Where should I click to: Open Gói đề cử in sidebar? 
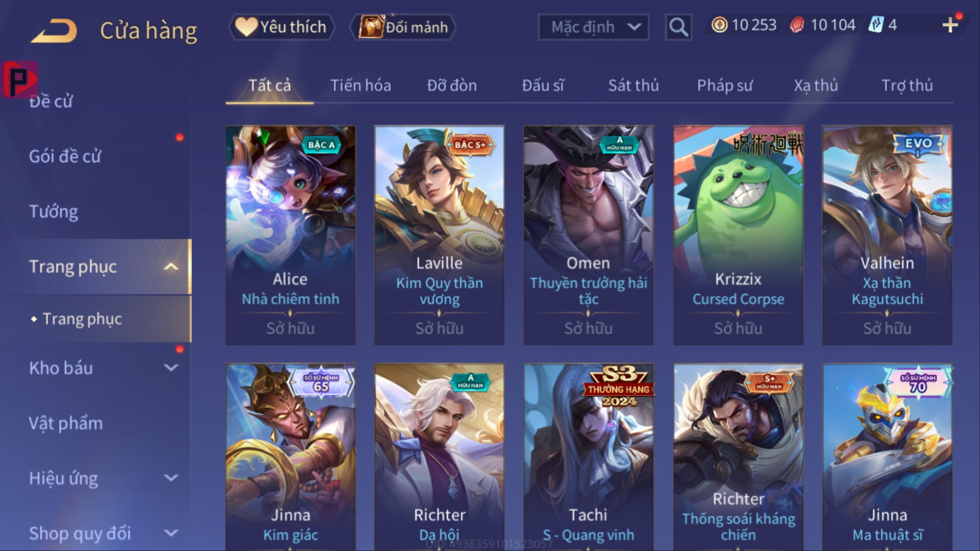click(x=65, y=157)
